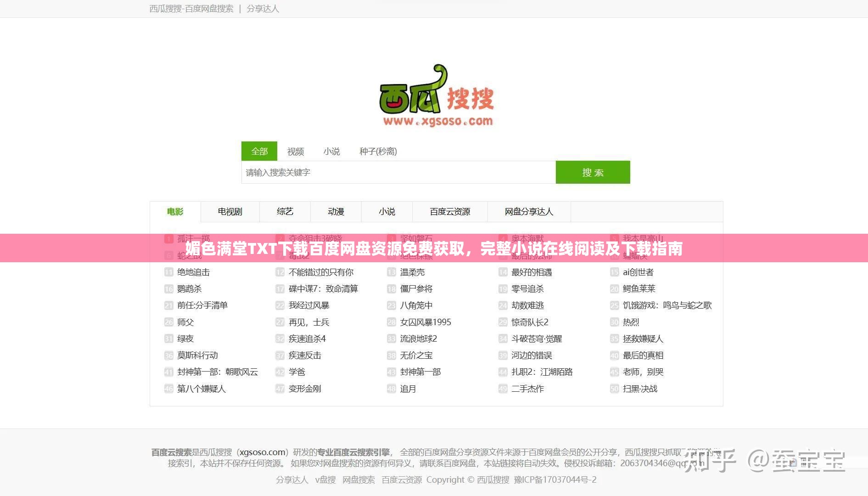The image size is (868, 496).
Task: Open movie 封神第一部：朝歌风云
Action: 218,372
